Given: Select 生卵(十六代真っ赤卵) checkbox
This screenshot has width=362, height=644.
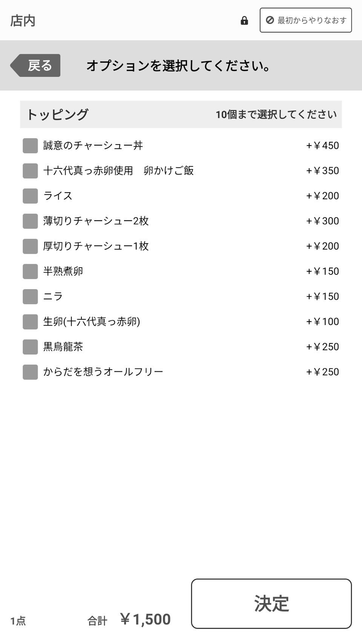Looking at the screenshot, I should pos(30,322).
